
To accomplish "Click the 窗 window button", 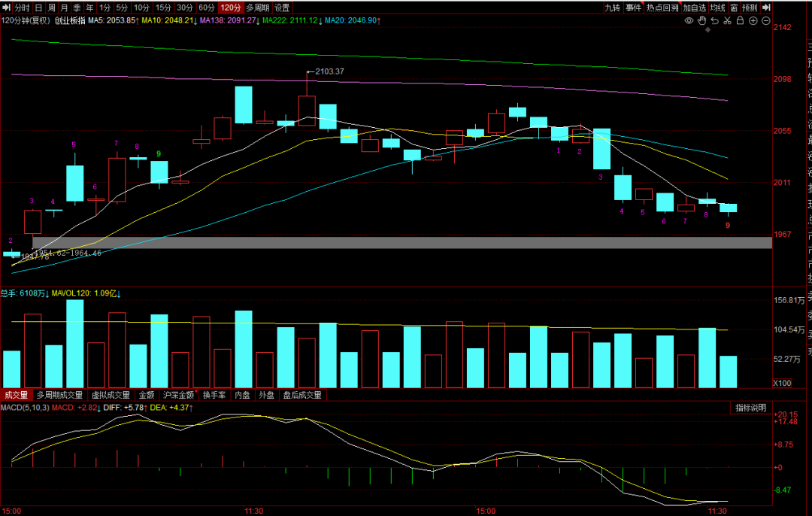I will [734, 8].
